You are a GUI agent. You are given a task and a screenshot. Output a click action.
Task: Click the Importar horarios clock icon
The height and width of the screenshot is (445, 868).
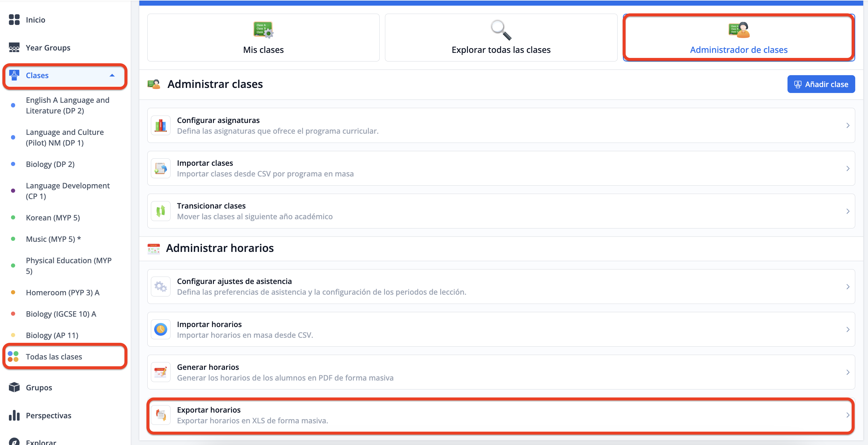click(x=161, y=329)
